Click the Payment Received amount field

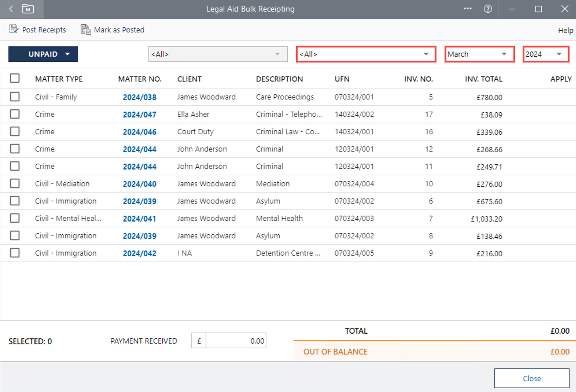coord(236,341)
